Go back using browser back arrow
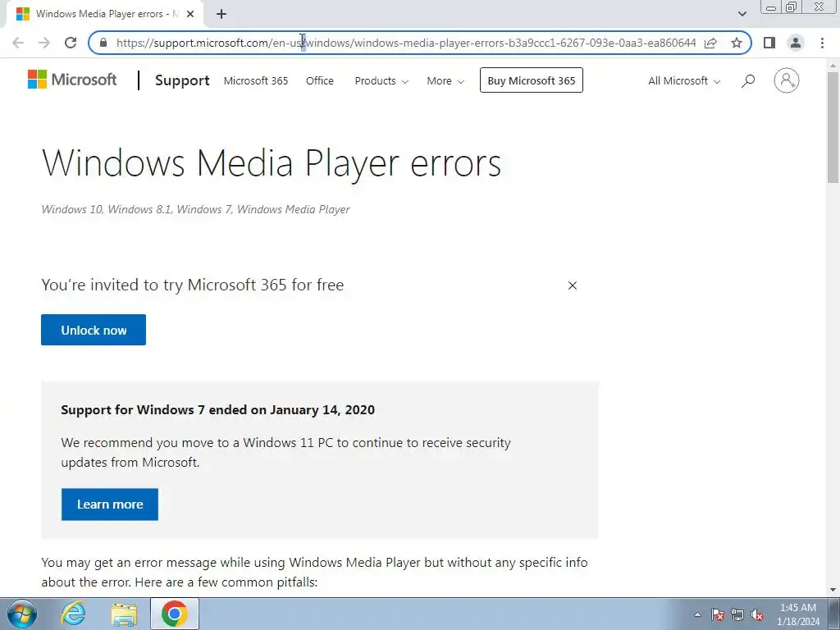Screen dimensions: 840x630 [18, 43]
